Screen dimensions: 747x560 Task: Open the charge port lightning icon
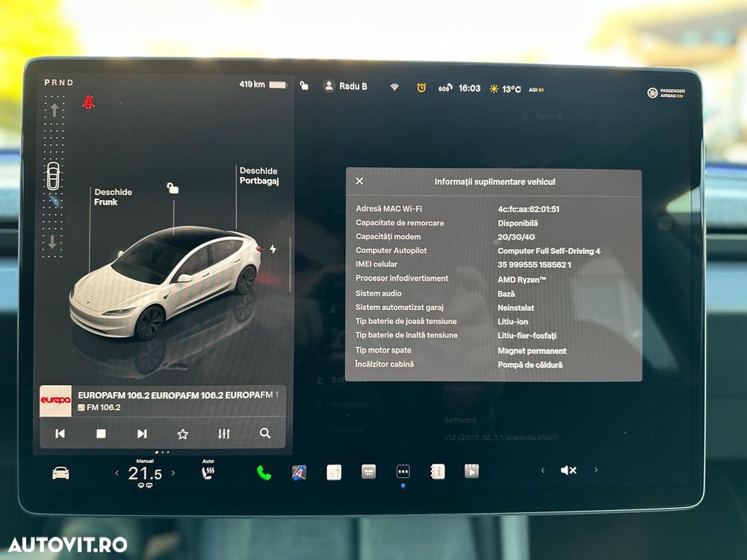(x=273, y=249)
